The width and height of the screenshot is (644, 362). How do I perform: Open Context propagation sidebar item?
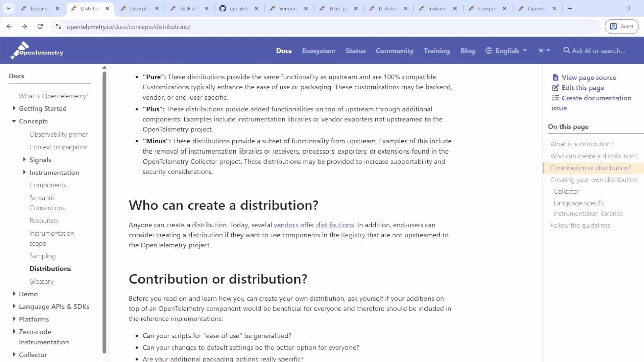59,147
